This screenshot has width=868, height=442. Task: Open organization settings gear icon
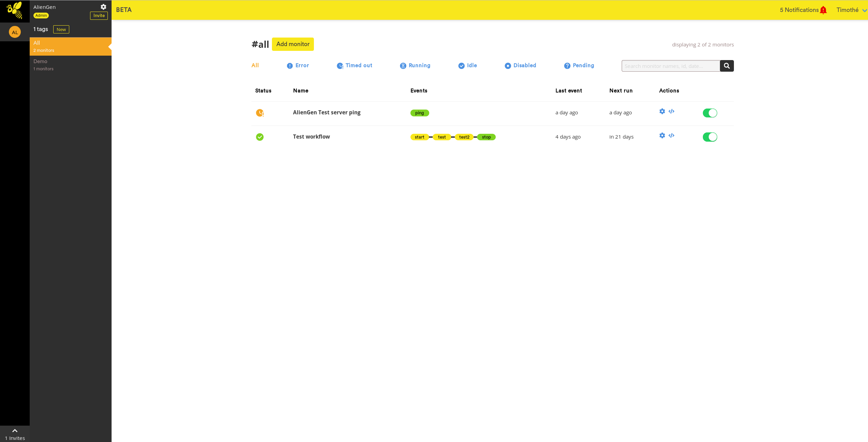[x=103, y=7]
